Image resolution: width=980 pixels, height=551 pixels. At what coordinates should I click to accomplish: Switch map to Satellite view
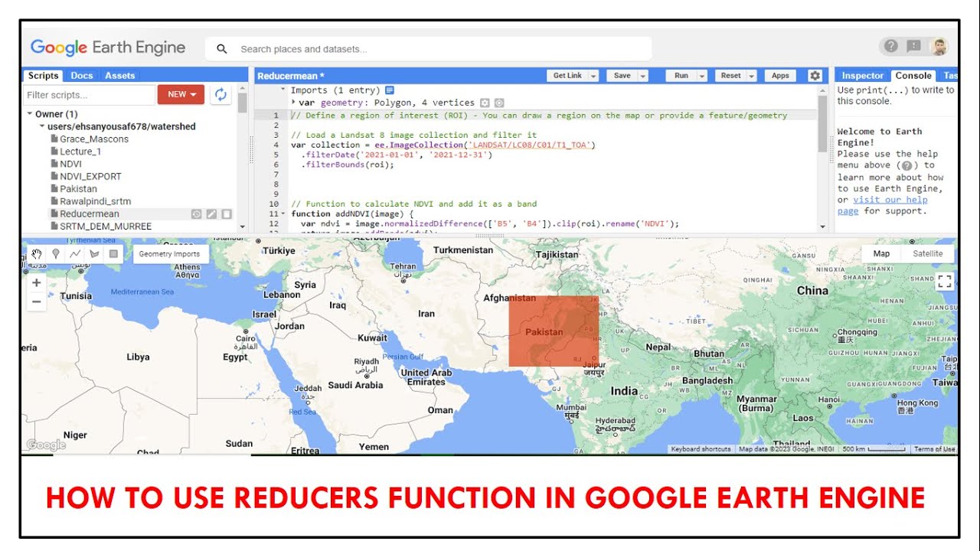[x=928, y=253]
